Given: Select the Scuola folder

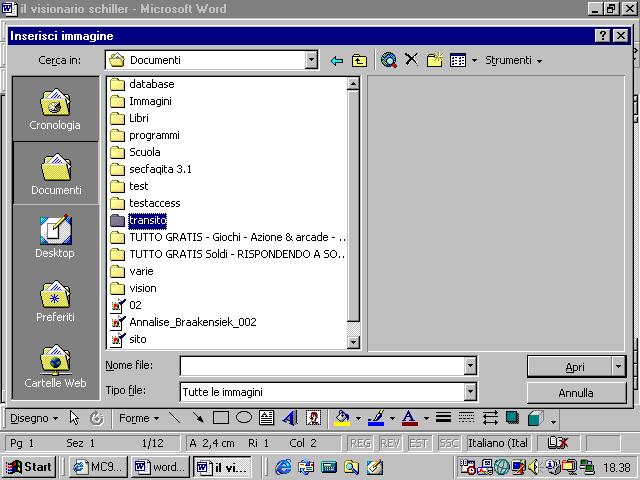Looking at the screenshot, I should [135, 152].
